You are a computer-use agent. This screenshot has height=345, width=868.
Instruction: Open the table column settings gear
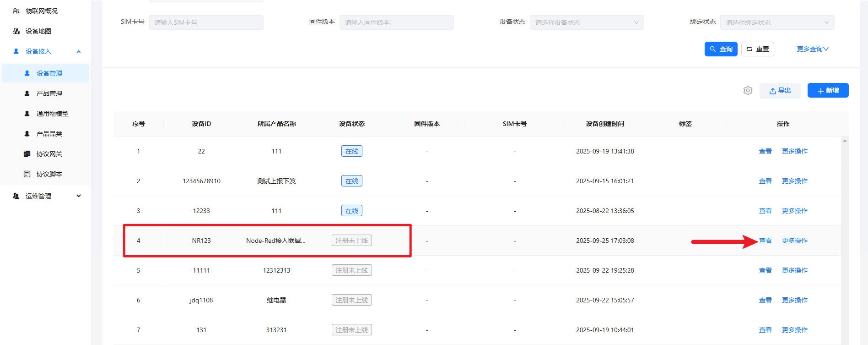coord(748,91)
